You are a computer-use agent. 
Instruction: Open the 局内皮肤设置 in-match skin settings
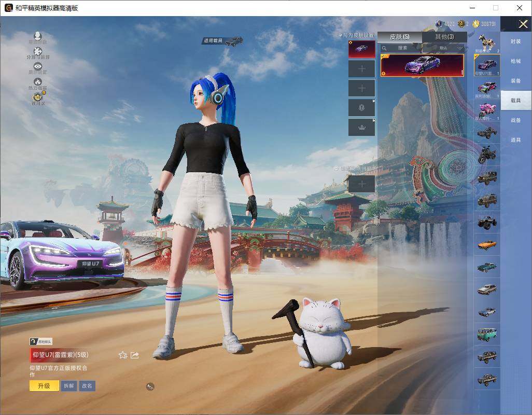[356, 35]
